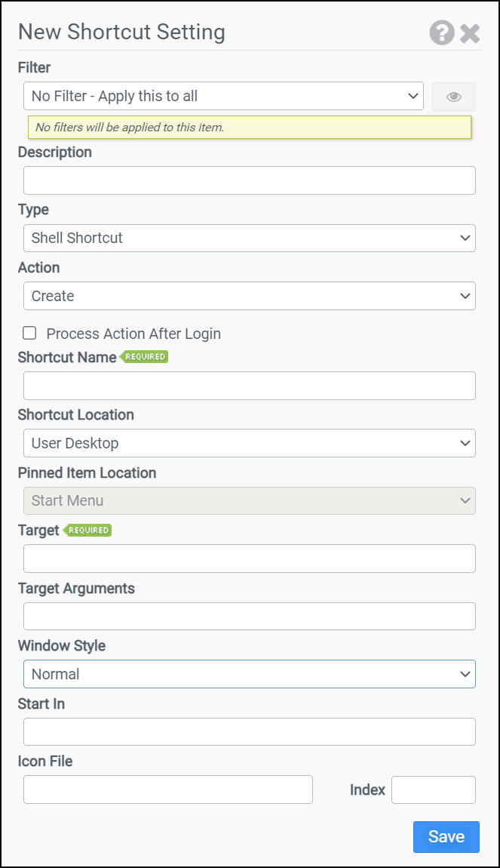Click the Index input box
This screenshot has height=868, width=500.
433,790
